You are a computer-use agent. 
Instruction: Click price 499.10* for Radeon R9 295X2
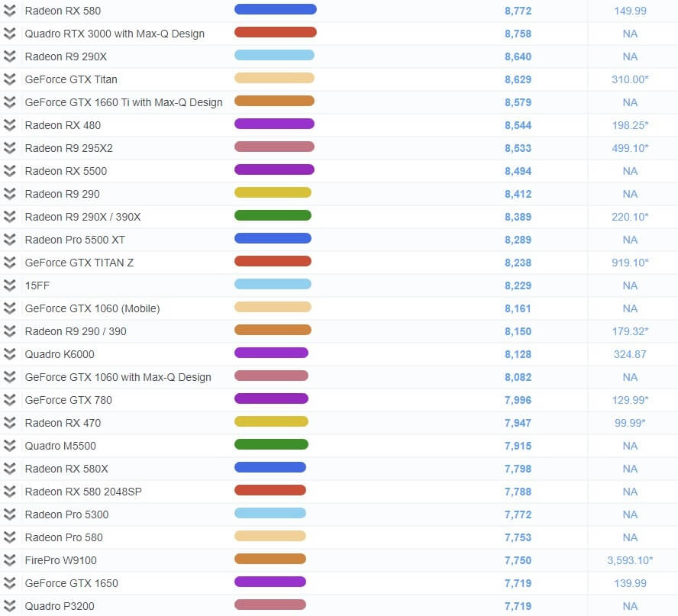[x=630, y=148]
